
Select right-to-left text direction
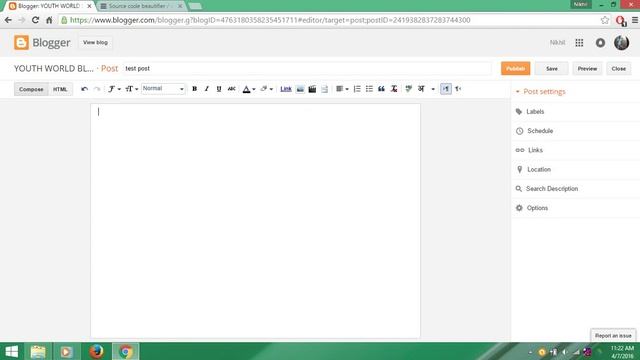[458, 89]
